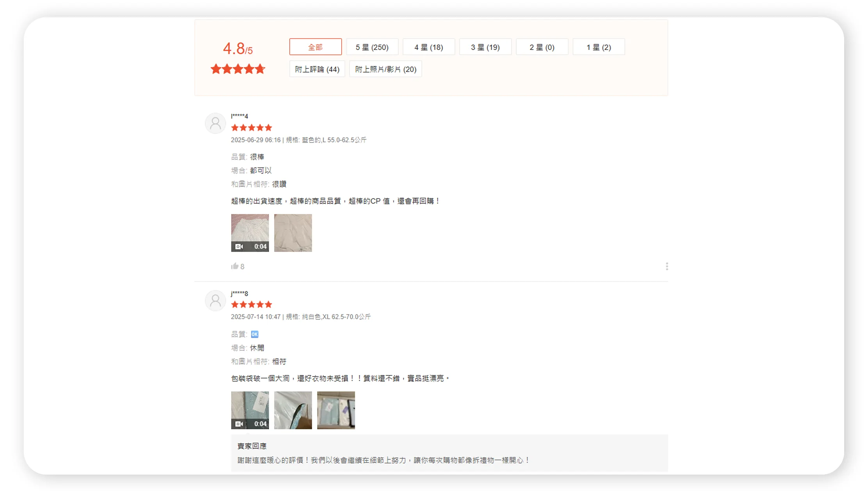868x491 pixels.
Task: Toggle the 附上照片/影片 (20) filter
Action: [x=385, y=69]
